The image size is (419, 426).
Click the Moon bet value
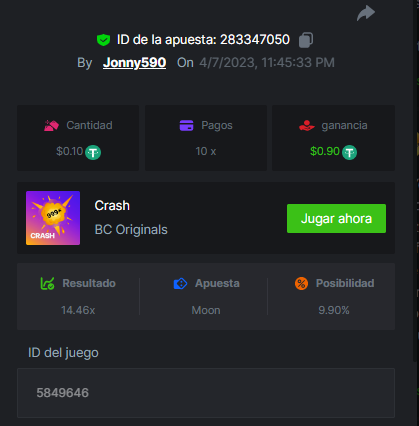click(x=206, y=310)
